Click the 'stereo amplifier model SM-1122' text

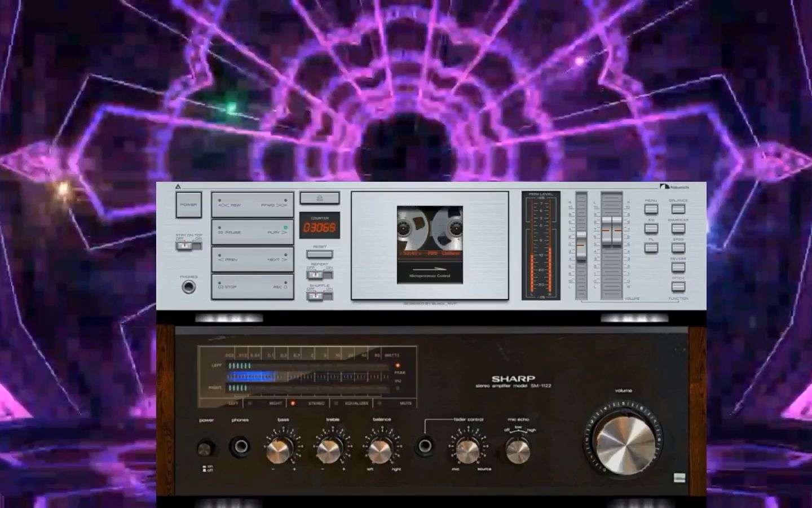coord(514,386)
